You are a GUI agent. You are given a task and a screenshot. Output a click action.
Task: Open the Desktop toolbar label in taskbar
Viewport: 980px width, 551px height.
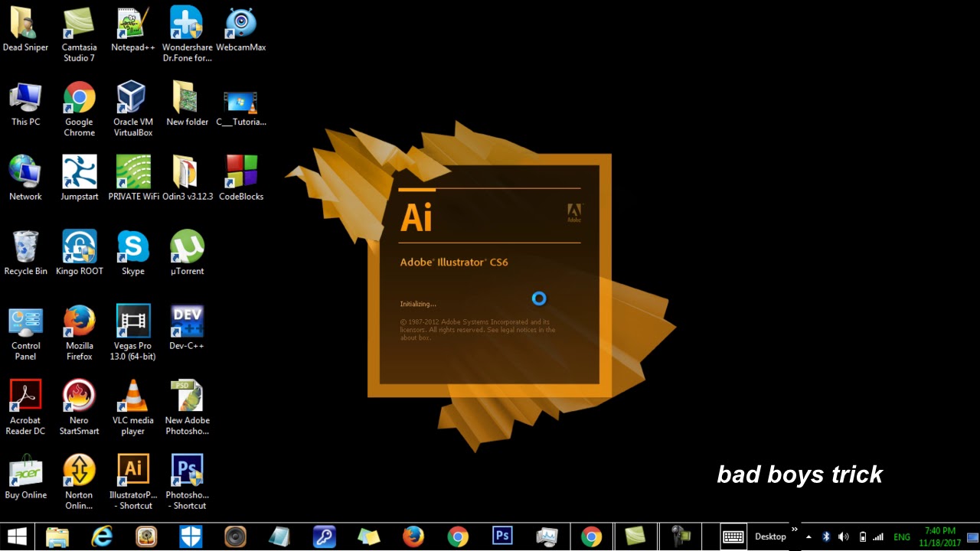tap(770, 536)
